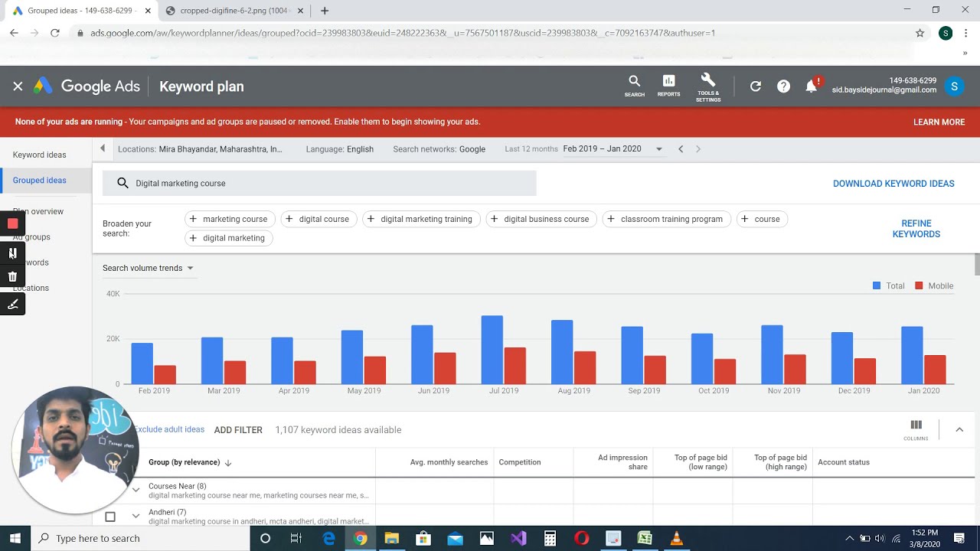Select Plan overview in sidebar
Viewport: 980px width, 551px height.
point(38,211)
